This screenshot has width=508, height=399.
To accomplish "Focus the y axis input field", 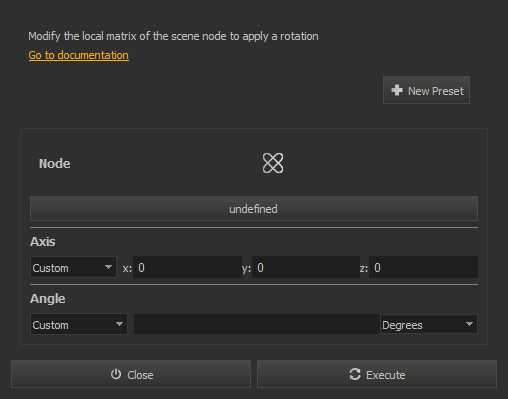I will [x=306, y=267].
